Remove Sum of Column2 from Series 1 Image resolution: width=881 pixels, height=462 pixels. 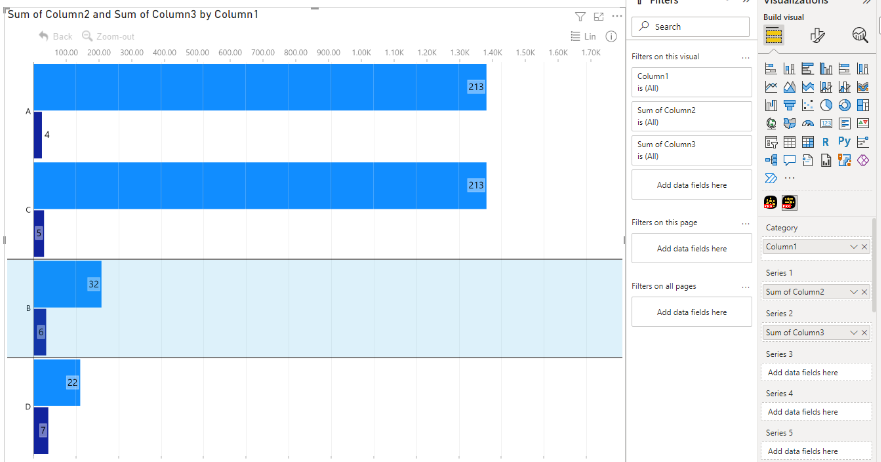tap(864, 292)
